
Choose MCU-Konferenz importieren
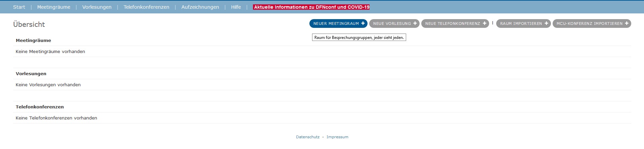pos(589,23)
